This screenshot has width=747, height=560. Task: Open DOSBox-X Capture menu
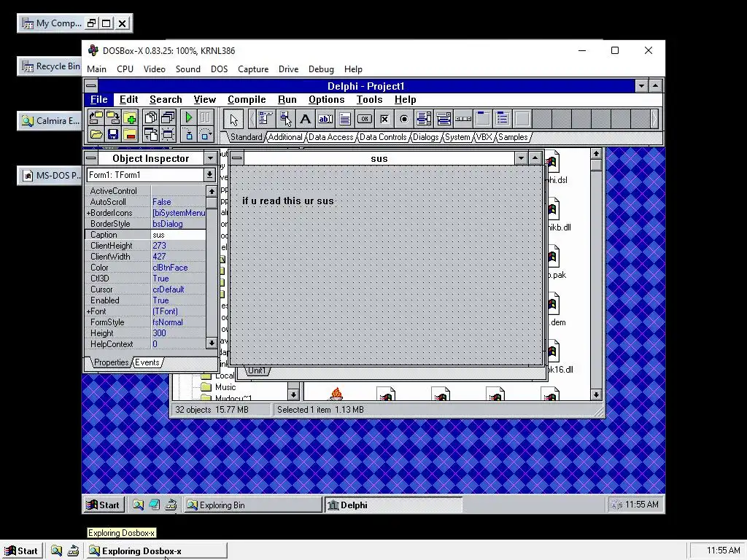coord(253,69)
